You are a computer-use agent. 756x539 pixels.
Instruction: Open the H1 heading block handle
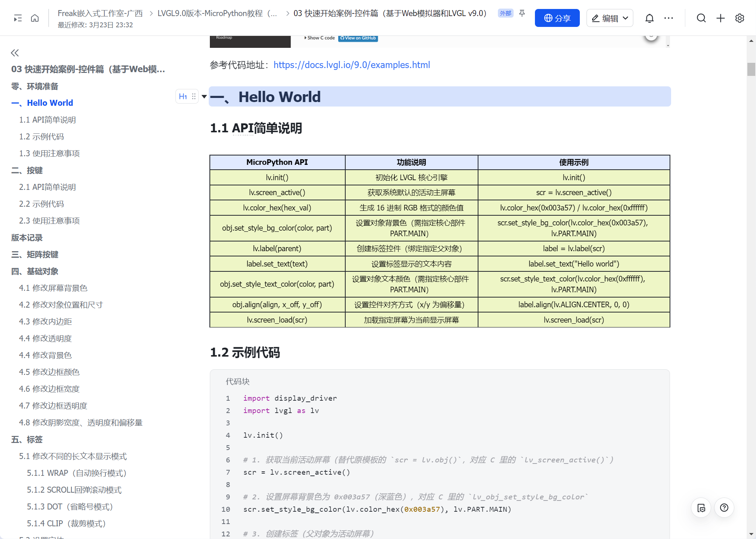[x=187, y=96]
